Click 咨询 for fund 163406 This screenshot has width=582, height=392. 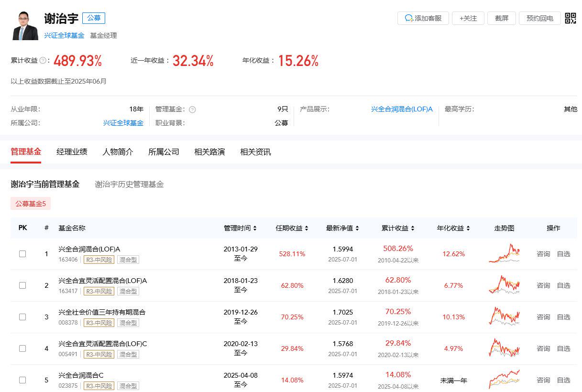543,254
